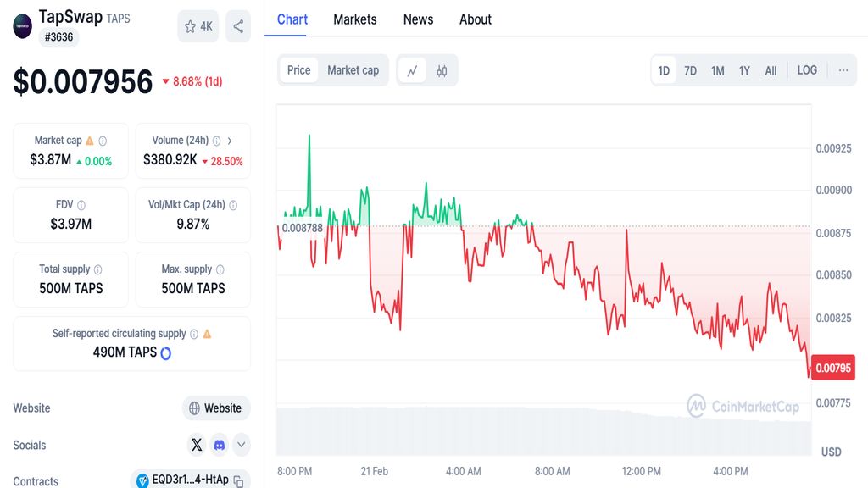Click the #3636 rank badge
This screenshot has height=488, width=868.
click(58, 37)
